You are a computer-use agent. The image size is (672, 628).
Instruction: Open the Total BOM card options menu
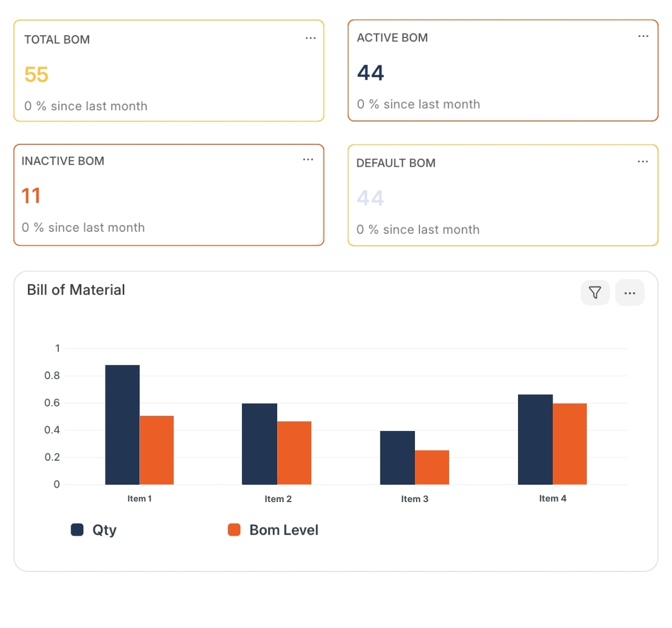click(x=310, y=38)
